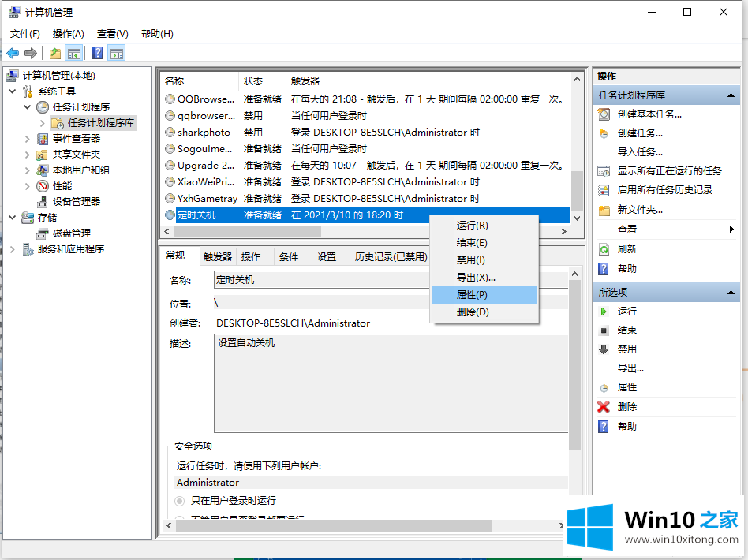Switch to the 历史记录(已禁用) tab
This screenshot has width=748, height=560.
click(391, 256)
